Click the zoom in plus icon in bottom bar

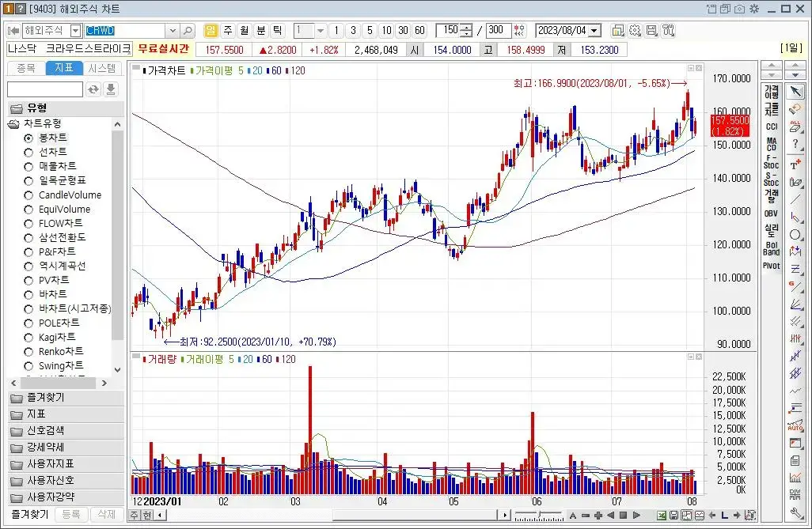coord(598,515)
